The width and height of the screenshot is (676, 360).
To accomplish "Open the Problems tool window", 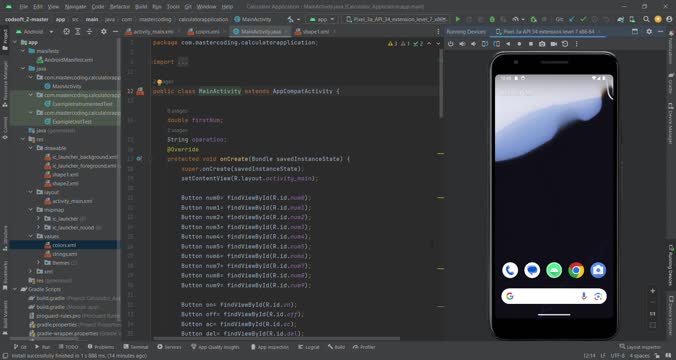I will pyautogui.click(x=100, y=347).
